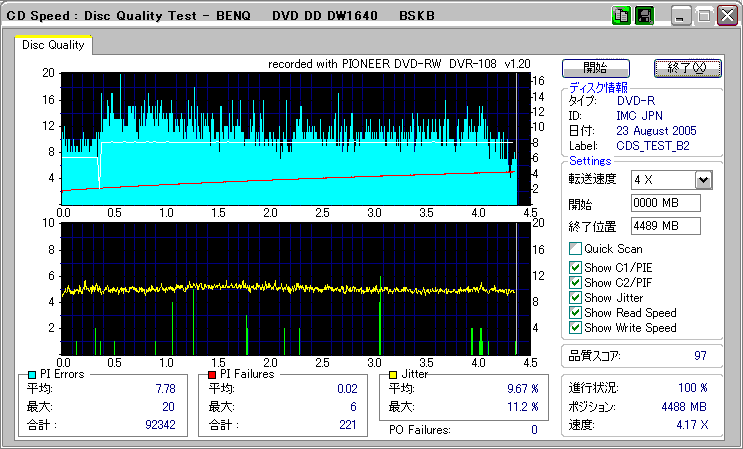Toggle the Quick Scan checkbox
The image size is (743, 449).
[575, 249]
